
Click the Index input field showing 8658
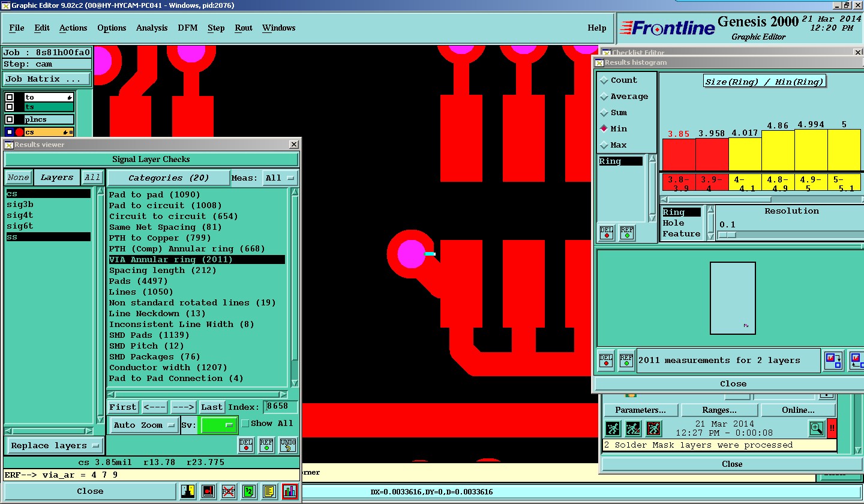coord(281,407)
